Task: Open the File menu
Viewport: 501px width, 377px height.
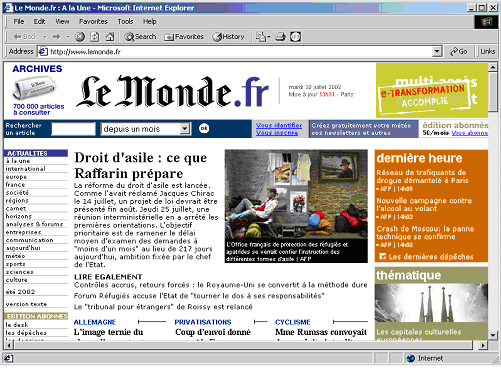Action: [19, 22]
